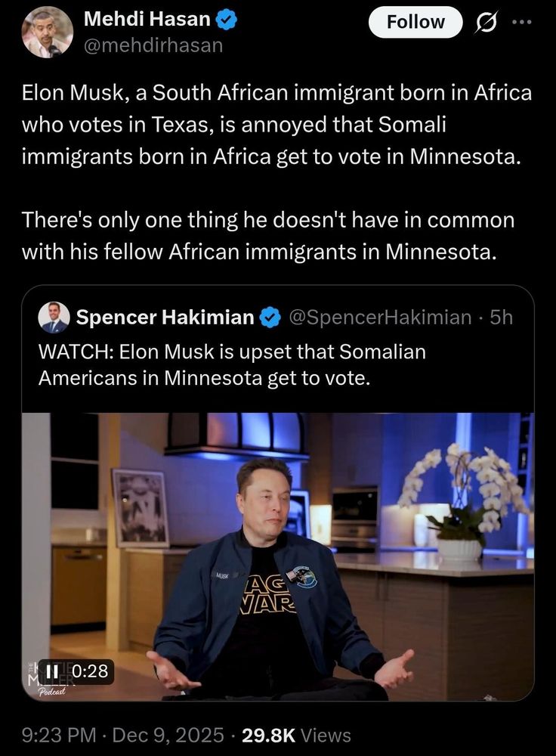Viewport: 556px width, 756px height.
Task: Pause the playing video
Action: [x=52, y=670]
